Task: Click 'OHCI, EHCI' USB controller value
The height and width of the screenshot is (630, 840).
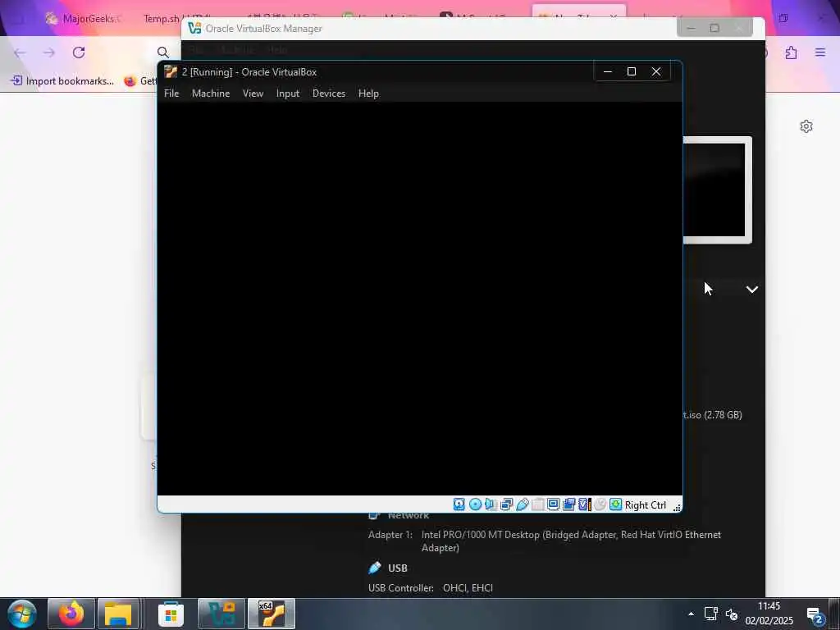Action: point(468,588)
